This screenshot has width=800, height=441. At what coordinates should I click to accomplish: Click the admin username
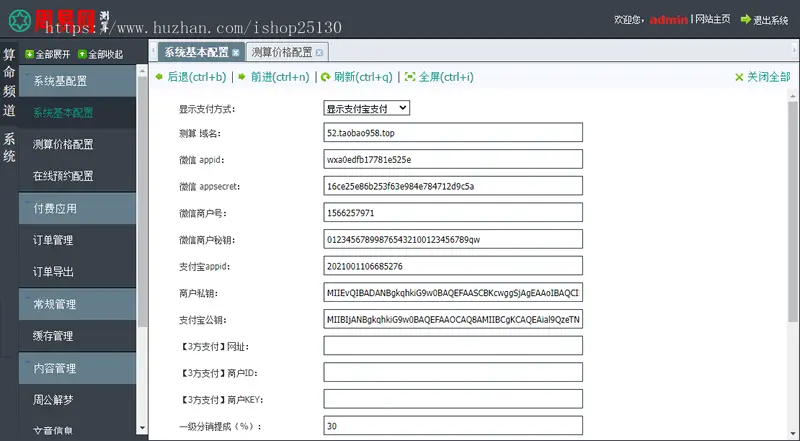[669, 19]
